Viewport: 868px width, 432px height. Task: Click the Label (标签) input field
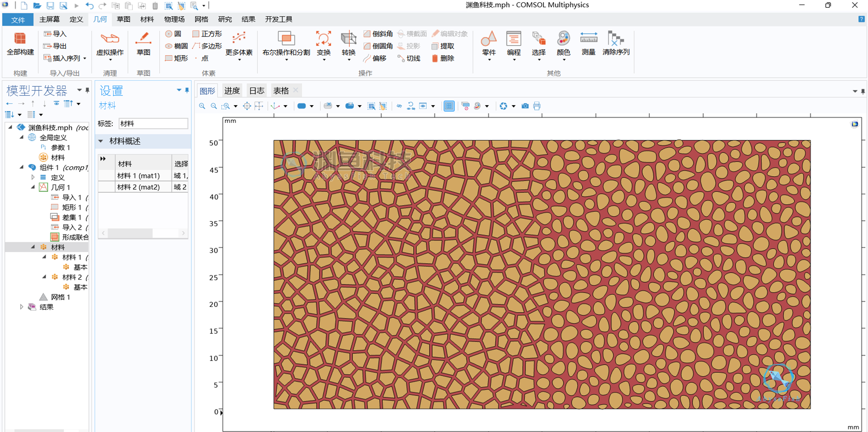pyautogui.click(x=153, y=124)
